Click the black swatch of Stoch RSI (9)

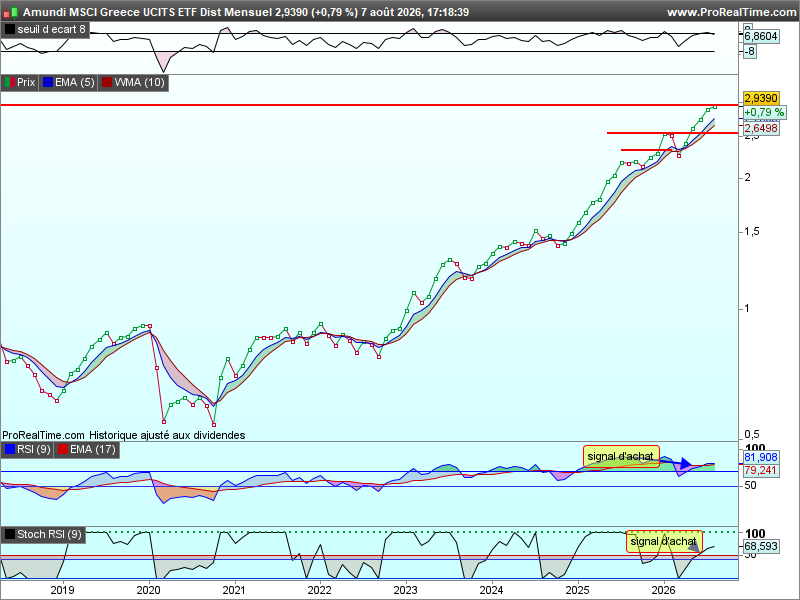click(10, 534)
